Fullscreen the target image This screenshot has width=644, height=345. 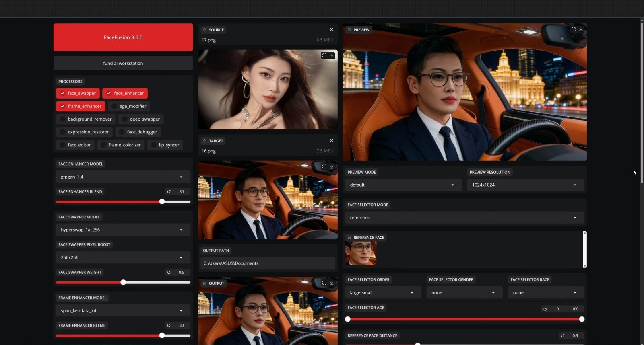324,166
